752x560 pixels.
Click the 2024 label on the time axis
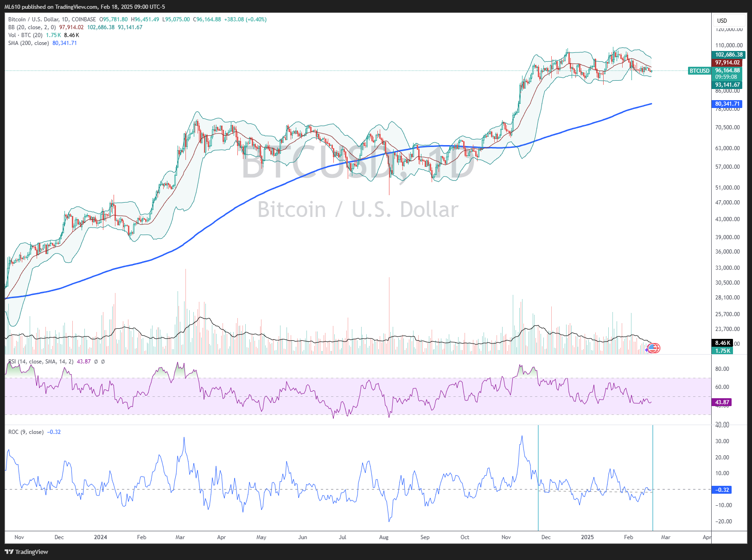[101, 537]
